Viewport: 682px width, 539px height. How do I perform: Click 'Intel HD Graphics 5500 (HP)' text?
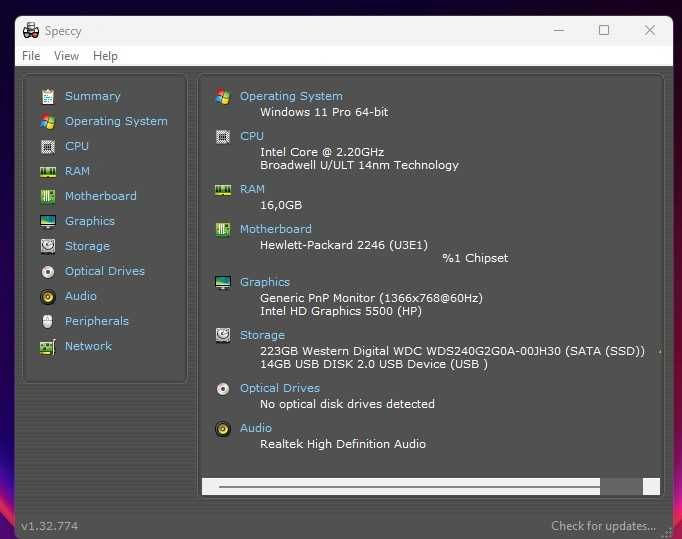pyautogui.click(x=341, y=311)
